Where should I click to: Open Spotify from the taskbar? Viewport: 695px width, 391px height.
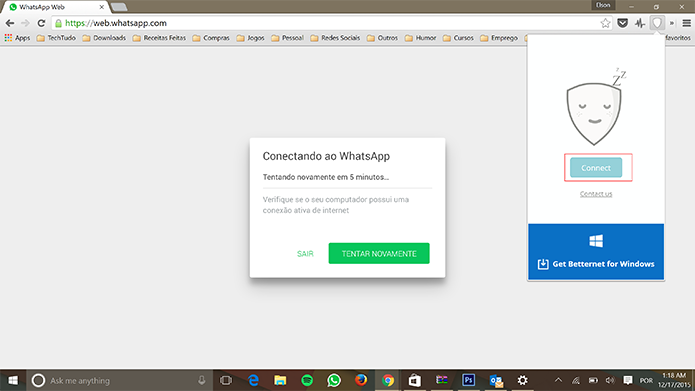(307, 380)
